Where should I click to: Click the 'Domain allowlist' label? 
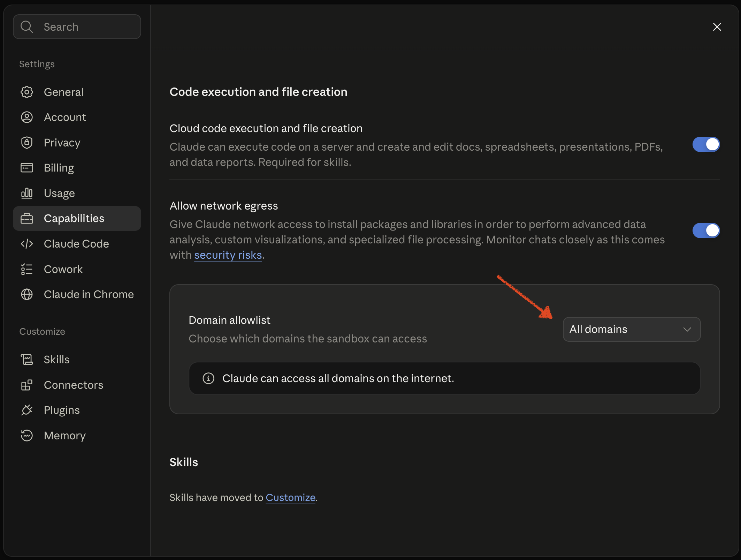(x=229, y=320)
